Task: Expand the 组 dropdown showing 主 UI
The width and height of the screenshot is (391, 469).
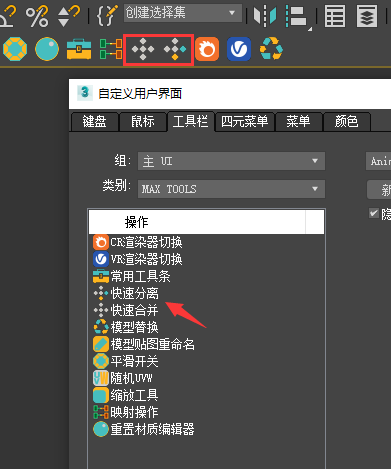Action: 231,161
